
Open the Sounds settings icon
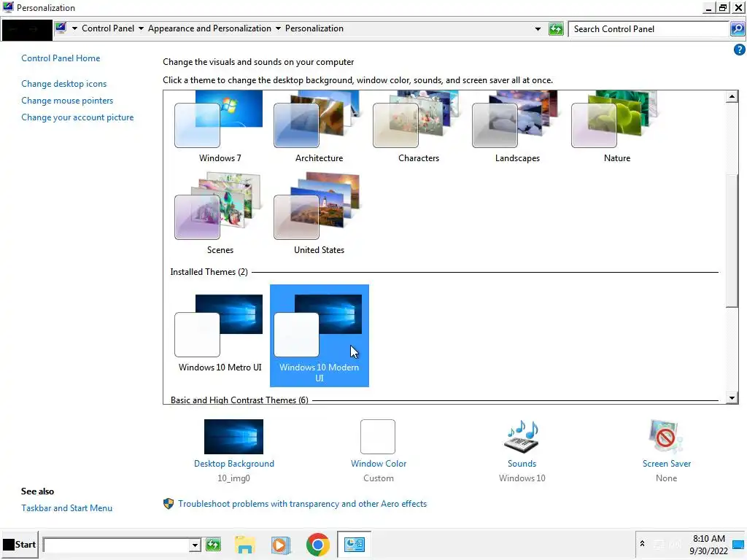(x=522, y=437)
